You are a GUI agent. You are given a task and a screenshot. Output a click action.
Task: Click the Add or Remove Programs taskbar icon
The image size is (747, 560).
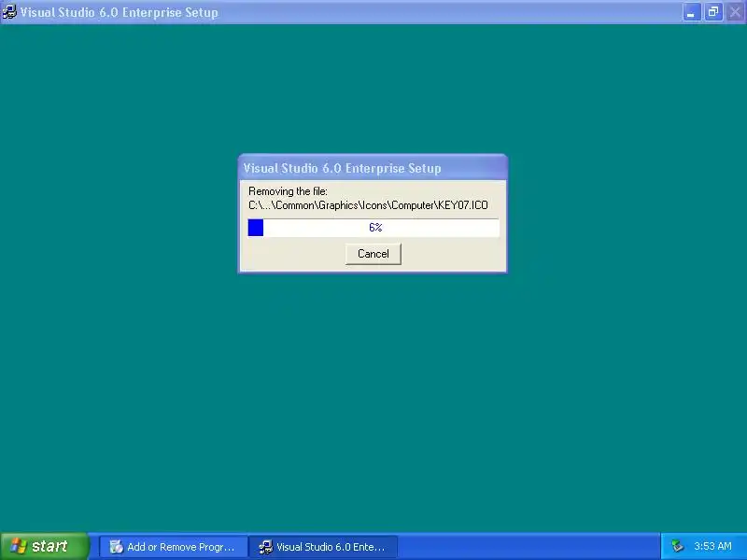click(x=116, y=547)
